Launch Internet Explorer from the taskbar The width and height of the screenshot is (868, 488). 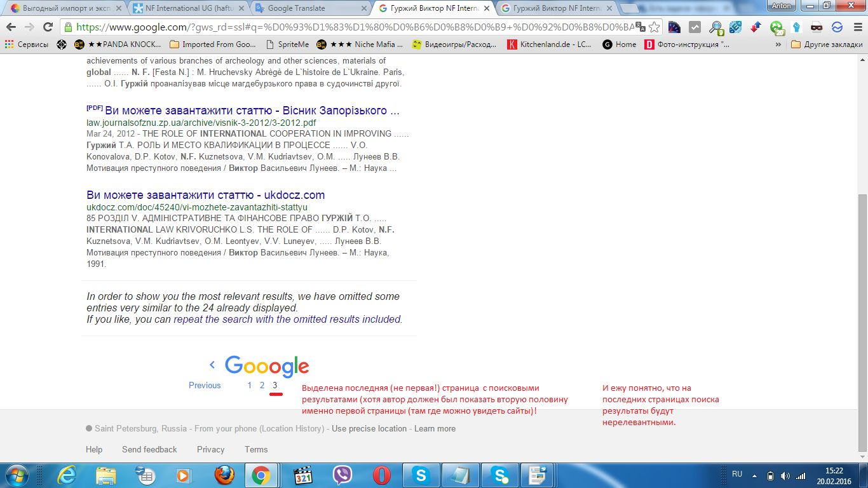click(65, 475)
